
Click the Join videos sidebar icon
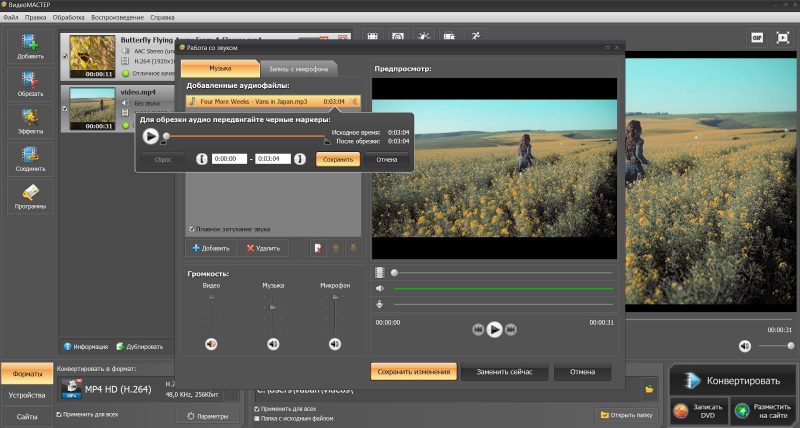click(x=30, y=160)
